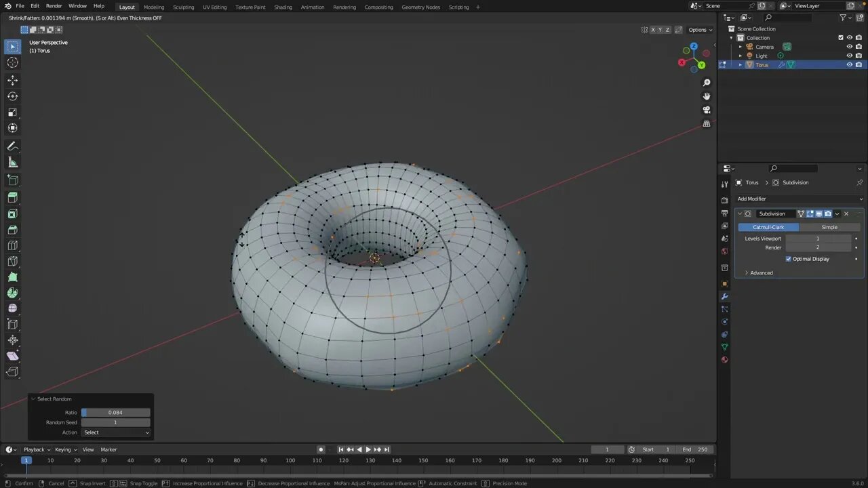Select the Bevel tool
Screen dimensions: 868x488
tap(12, 230)
